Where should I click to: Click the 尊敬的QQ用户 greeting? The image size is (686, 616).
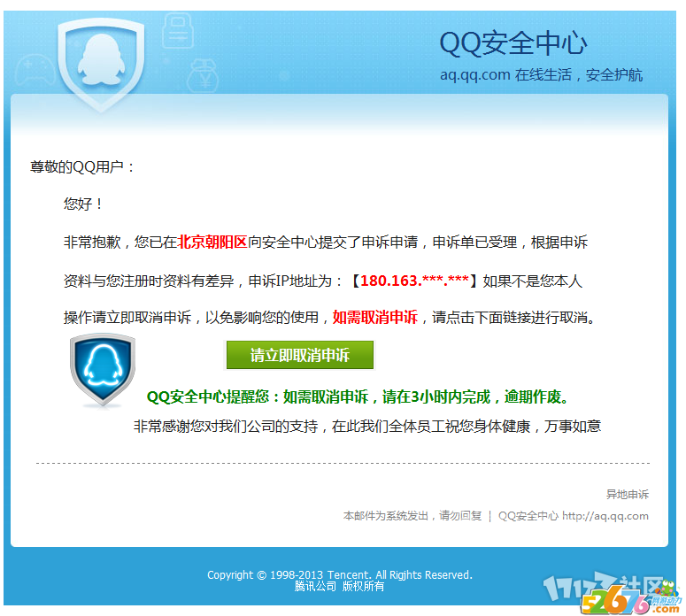(x=82, y=166)
